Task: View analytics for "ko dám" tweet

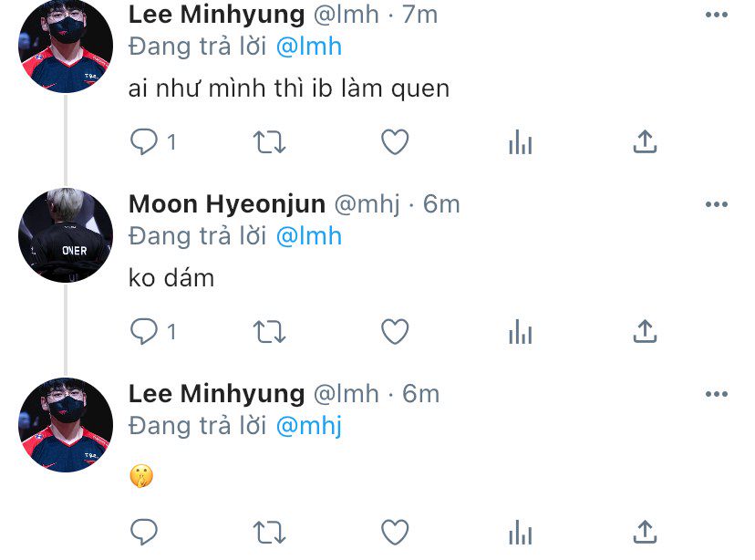Action: point(520,333)
